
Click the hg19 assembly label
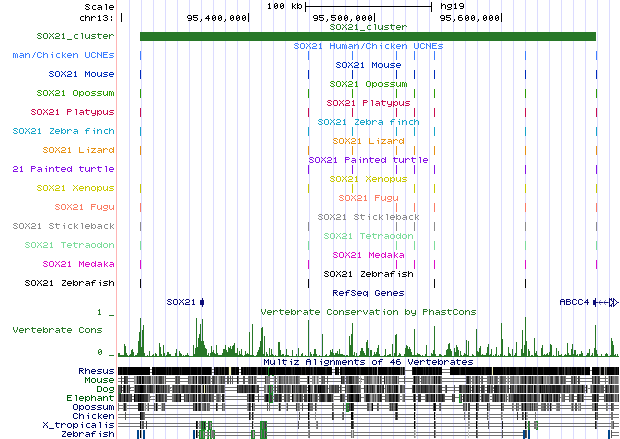tap(452, 6)
